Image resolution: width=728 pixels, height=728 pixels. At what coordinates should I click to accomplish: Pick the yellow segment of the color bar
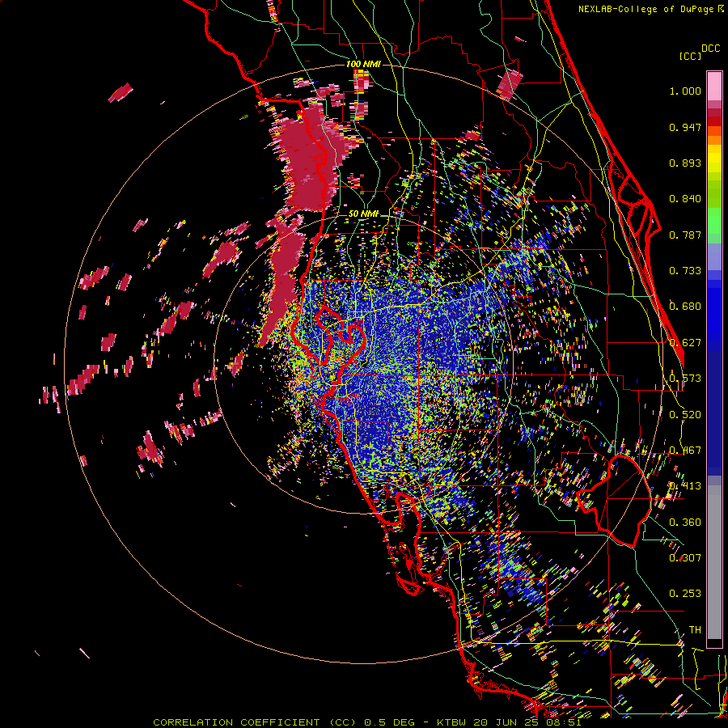(714, 159)
